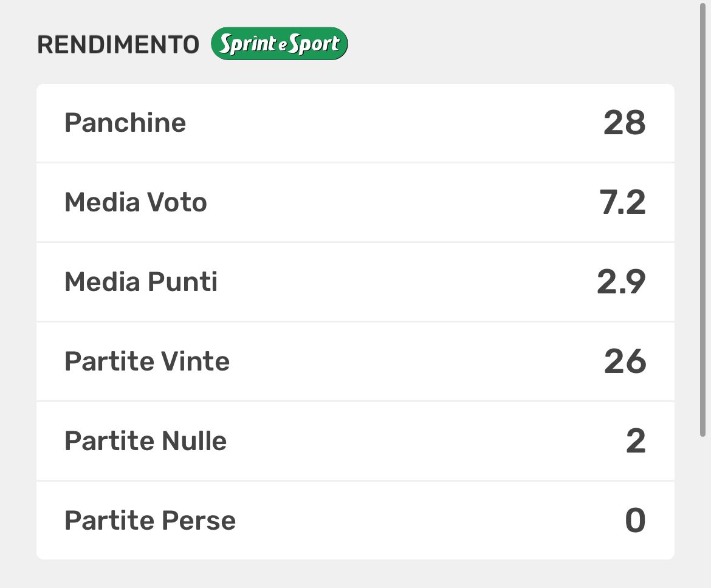
Task: Click the middle of the Media Punti row
Action: point(355,282)
